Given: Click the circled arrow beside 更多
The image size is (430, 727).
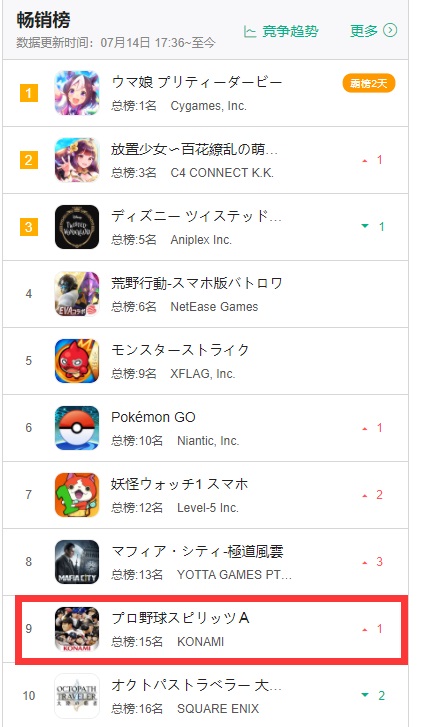Looking at the screenshot, I should 390,31.
